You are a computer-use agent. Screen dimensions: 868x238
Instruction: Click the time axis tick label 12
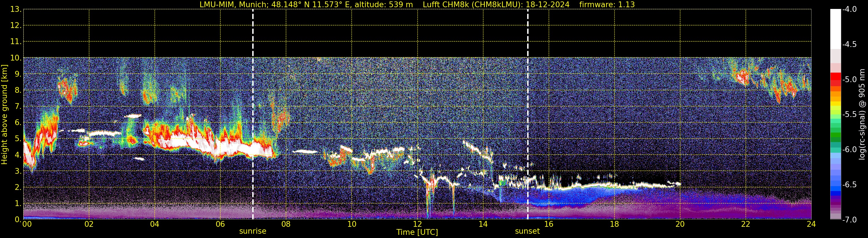point(417,224)
